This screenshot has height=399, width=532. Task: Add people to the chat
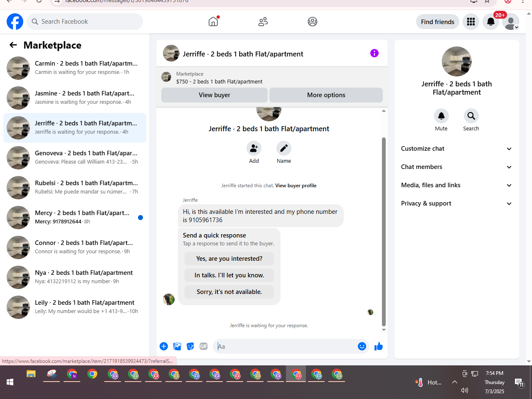pos(254,148)
